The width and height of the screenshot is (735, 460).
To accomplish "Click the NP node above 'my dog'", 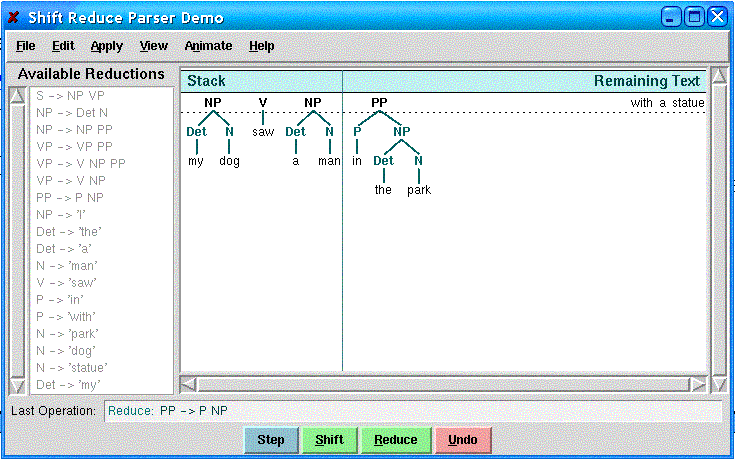I will click(x=213, y=102).
